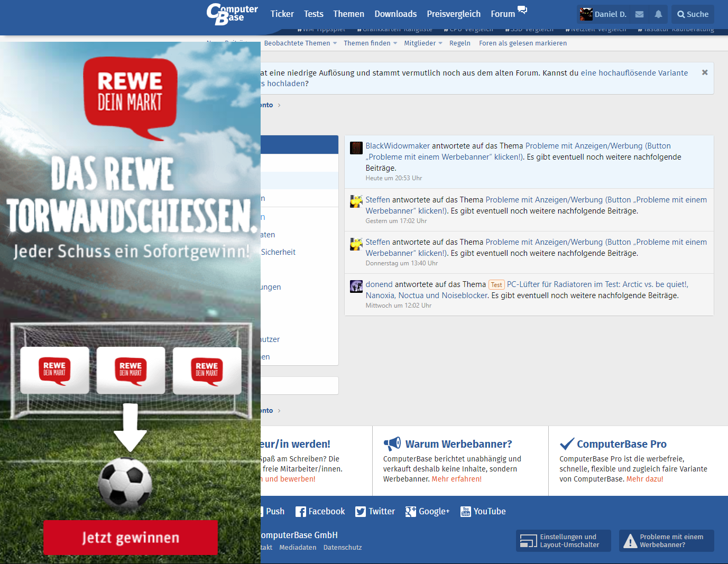Image resolution: width=728 pixels, height=564 pixels.
Task: Open the Ticker section
Action: [x=282, y=14]
